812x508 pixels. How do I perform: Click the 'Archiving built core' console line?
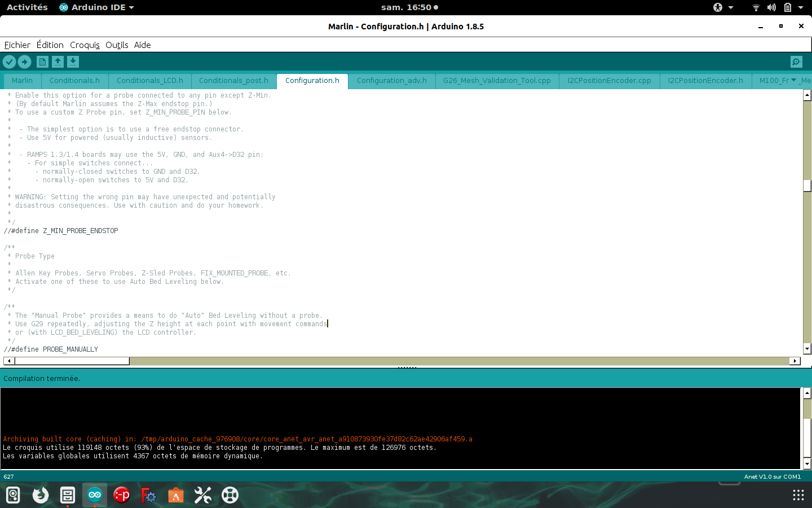237,439
